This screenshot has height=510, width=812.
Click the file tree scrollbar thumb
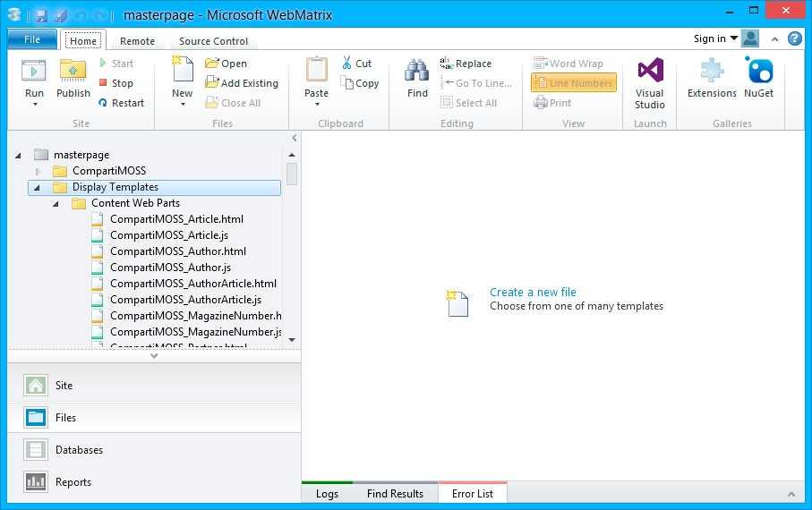292,174
